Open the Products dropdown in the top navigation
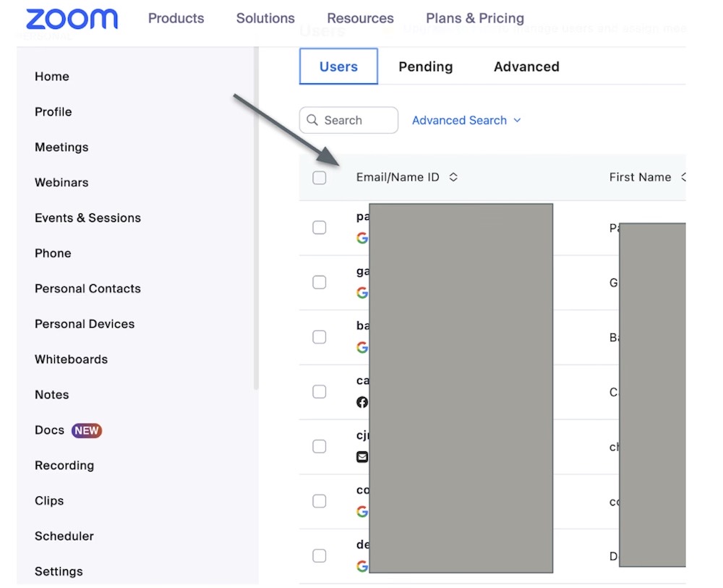This screenshot has height=588, width=723. (176, 18)
